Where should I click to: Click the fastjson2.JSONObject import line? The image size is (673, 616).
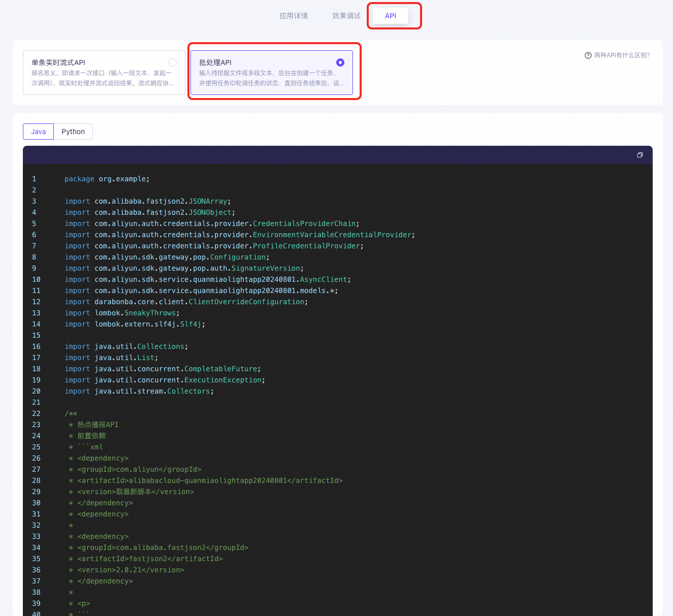pos(150,212)
